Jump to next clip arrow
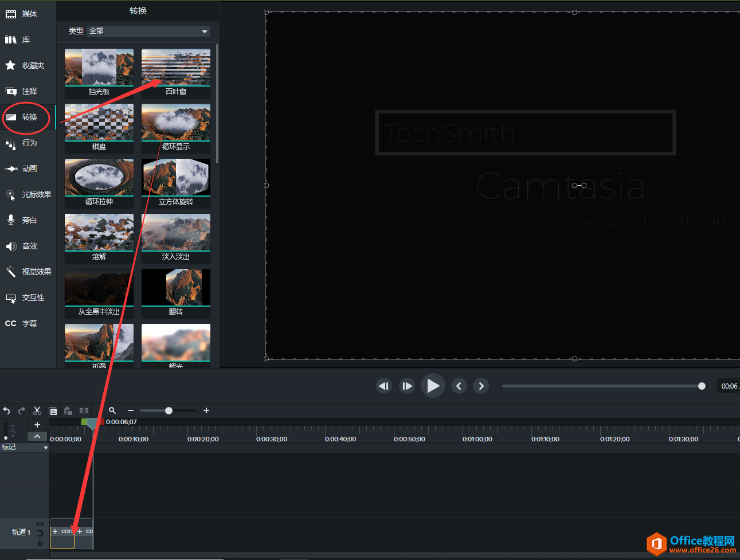The width and height of the screenshot is (740, 560). point(481,386)
